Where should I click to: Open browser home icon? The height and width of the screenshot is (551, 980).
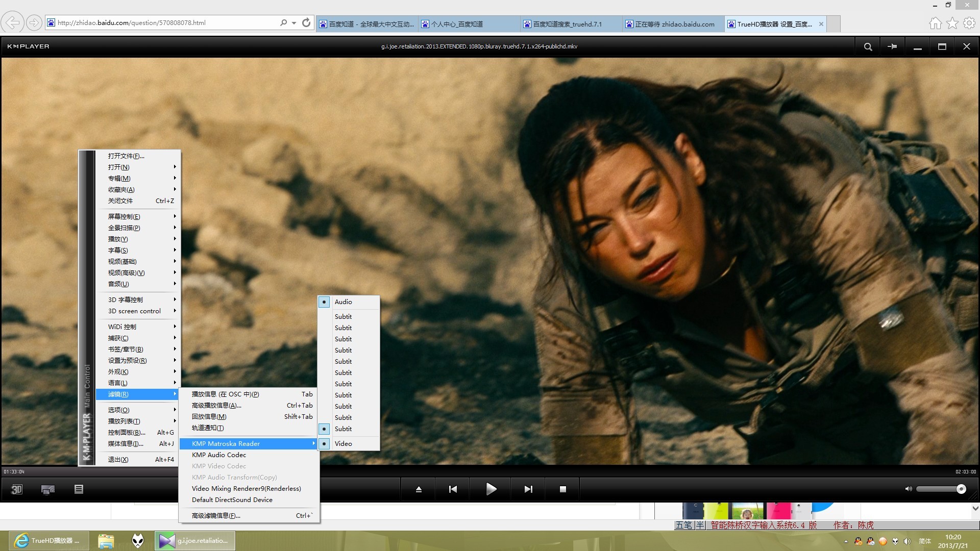click(935, 23)
